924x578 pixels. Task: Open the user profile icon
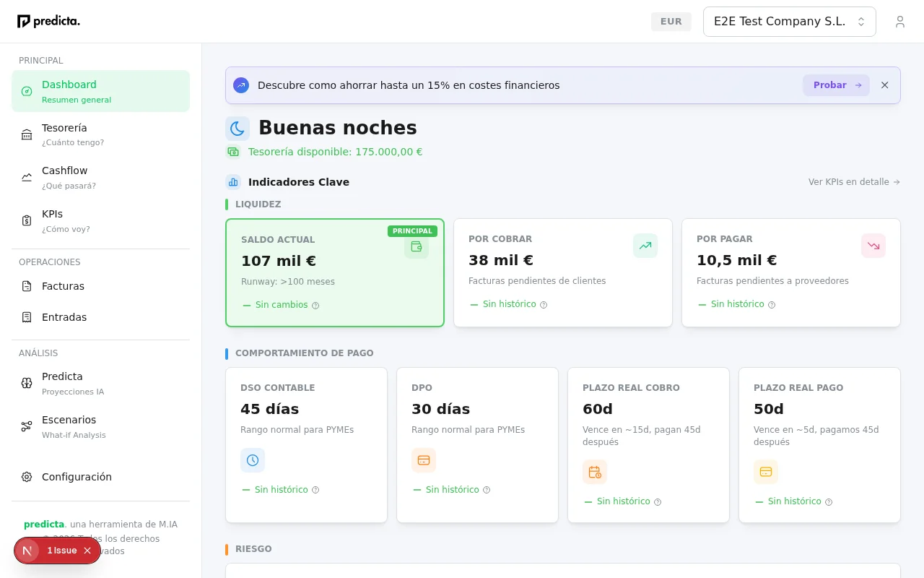[x=900, y=21]
